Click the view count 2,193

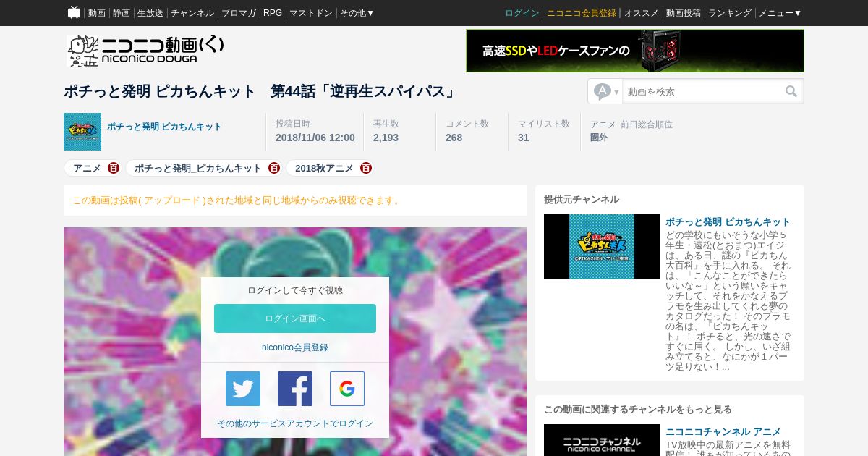coord(386,138)
